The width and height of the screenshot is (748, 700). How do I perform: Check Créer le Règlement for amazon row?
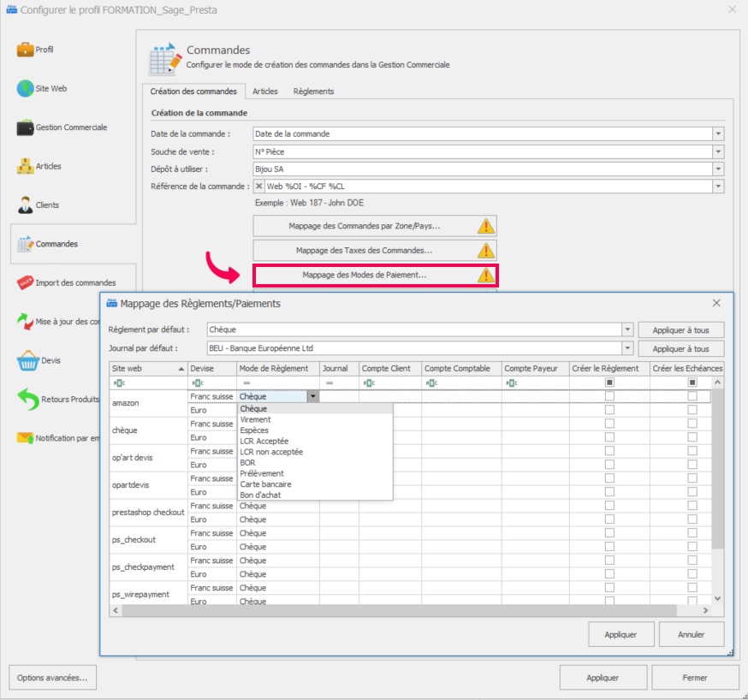click(x=609, y=397)
